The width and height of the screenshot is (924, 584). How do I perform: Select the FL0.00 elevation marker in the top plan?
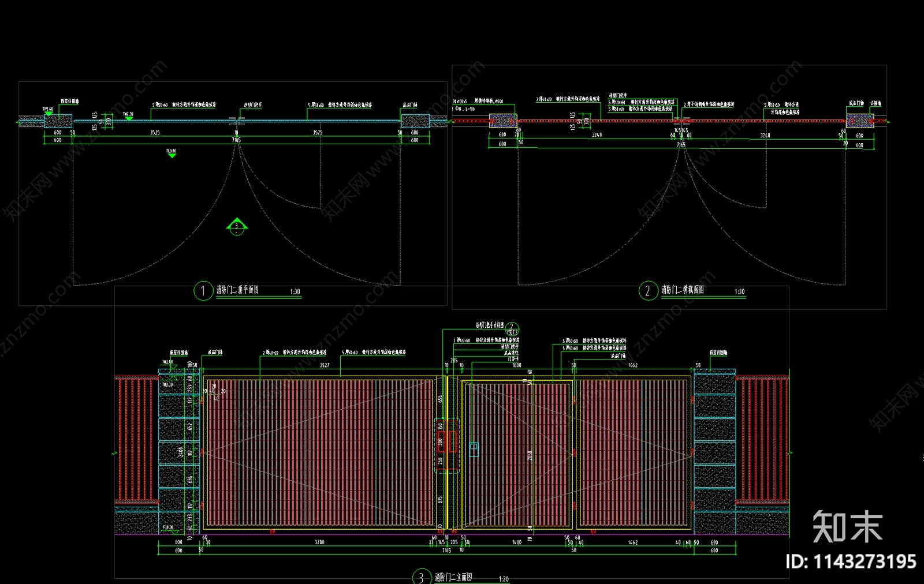pyautogui.click(x=172, y=153)
